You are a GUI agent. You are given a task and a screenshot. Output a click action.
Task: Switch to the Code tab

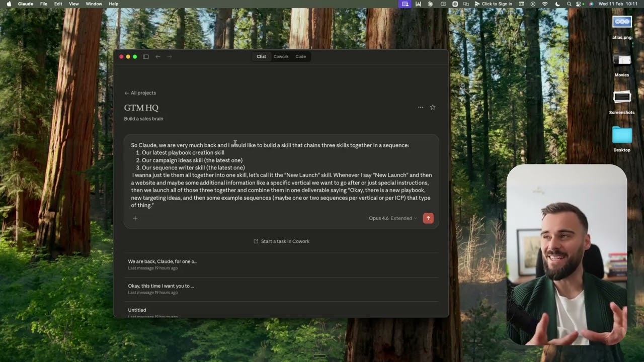pos(300,57)
